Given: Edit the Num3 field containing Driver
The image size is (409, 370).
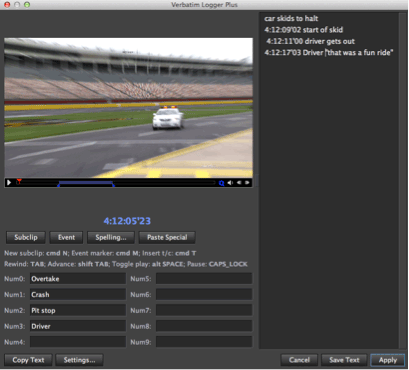Looking at the screenshot, I should 78,326.
